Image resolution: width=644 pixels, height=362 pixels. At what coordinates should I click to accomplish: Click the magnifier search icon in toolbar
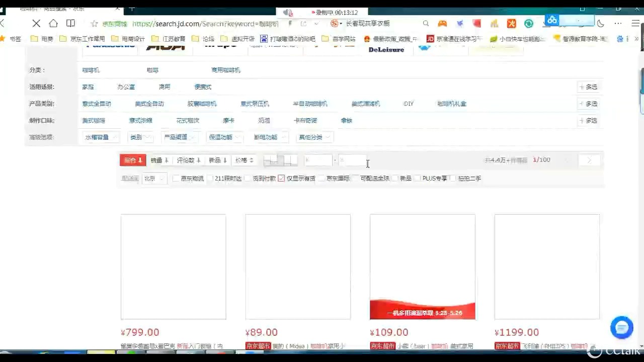click(426, 24)
